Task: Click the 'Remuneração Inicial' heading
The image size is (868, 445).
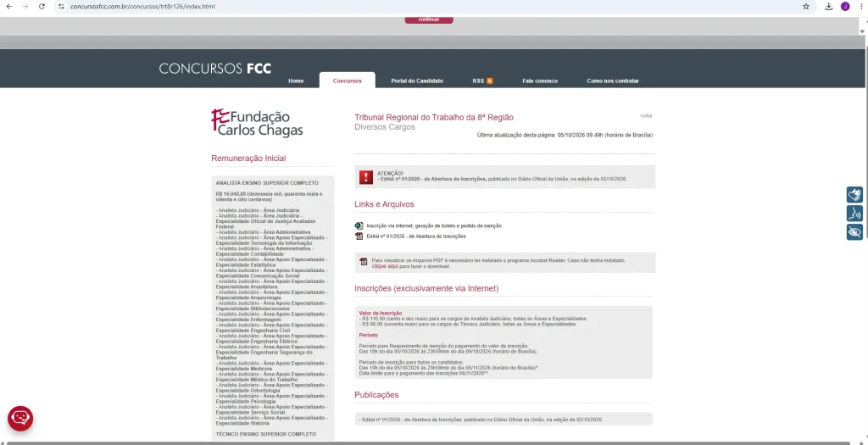Action: [248, 159]
